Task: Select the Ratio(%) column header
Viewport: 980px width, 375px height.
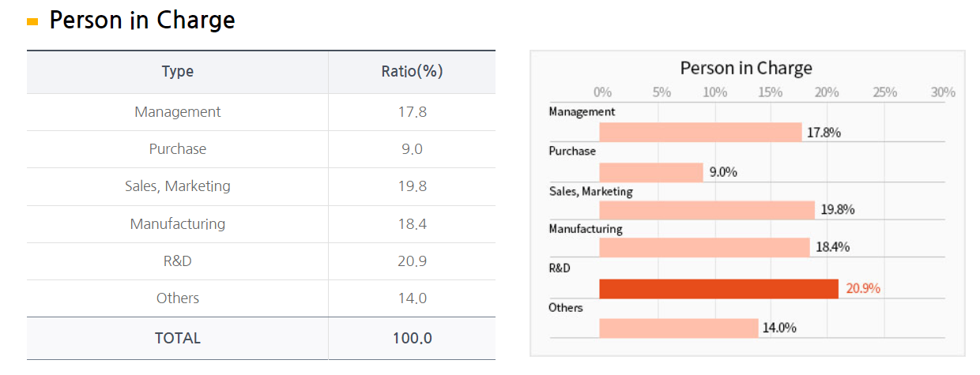Action: (x=412, y=72)
